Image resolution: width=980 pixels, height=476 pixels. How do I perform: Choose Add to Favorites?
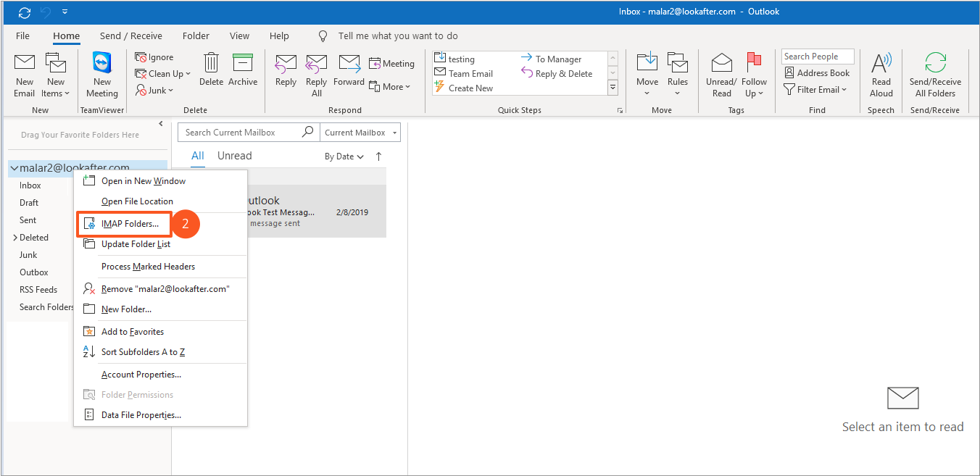pos(161,332)
